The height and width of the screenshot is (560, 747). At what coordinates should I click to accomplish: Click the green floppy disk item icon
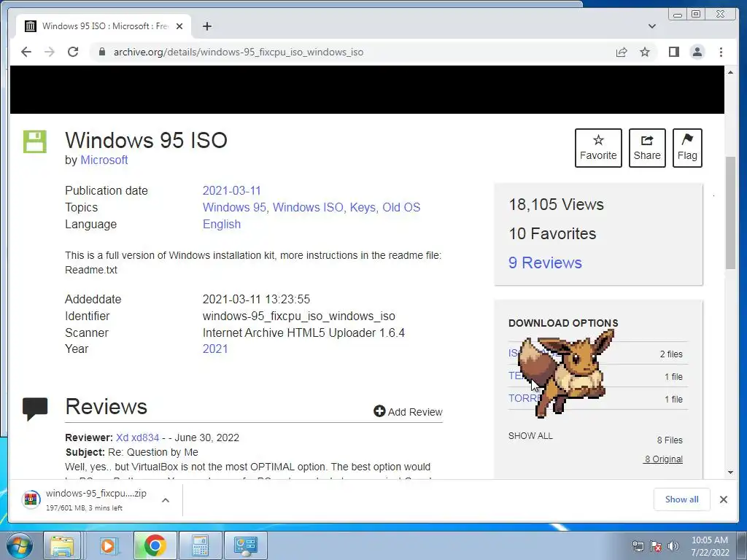(x=35, y=141)
